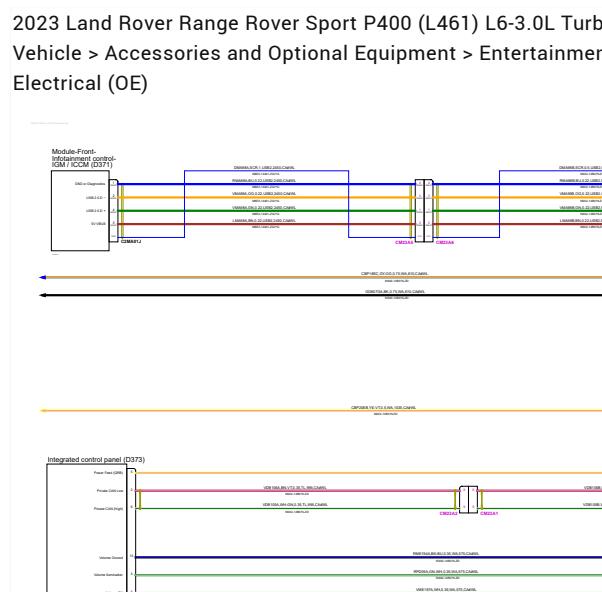
Task: Click the 'GND or Diagnostics' pin label on D371
Action: point(90,184)
